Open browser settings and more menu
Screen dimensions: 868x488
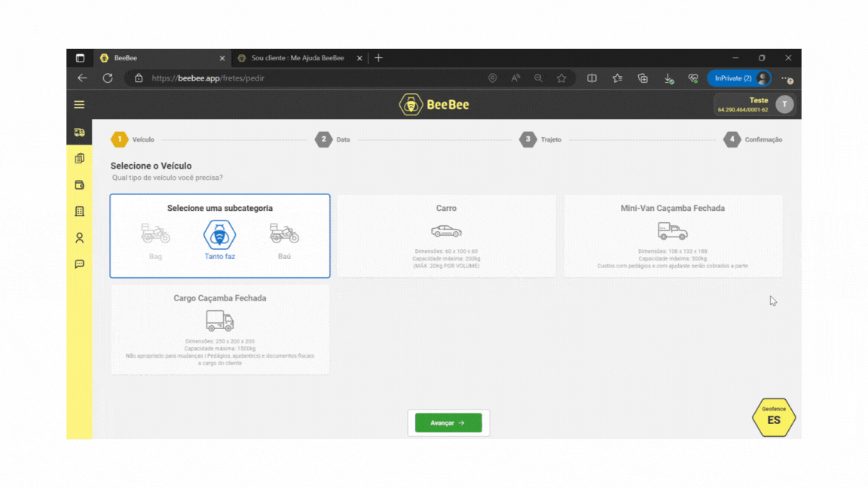coord(787,78)
